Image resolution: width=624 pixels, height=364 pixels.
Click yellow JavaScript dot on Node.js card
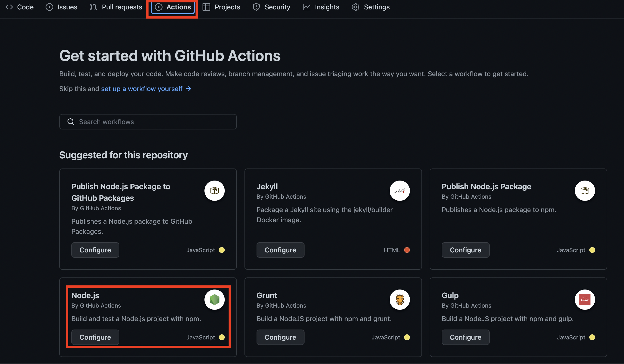click(x=222, y=337)
